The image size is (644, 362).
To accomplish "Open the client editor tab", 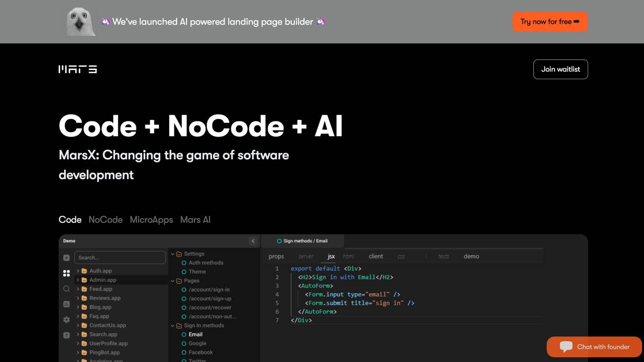I will (x=376, y=256).
